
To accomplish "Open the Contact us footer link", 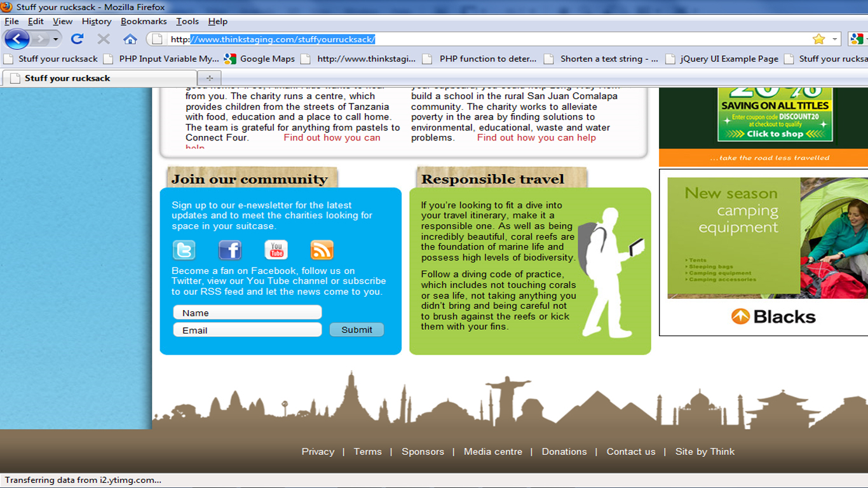I will (x=630, y=452).
